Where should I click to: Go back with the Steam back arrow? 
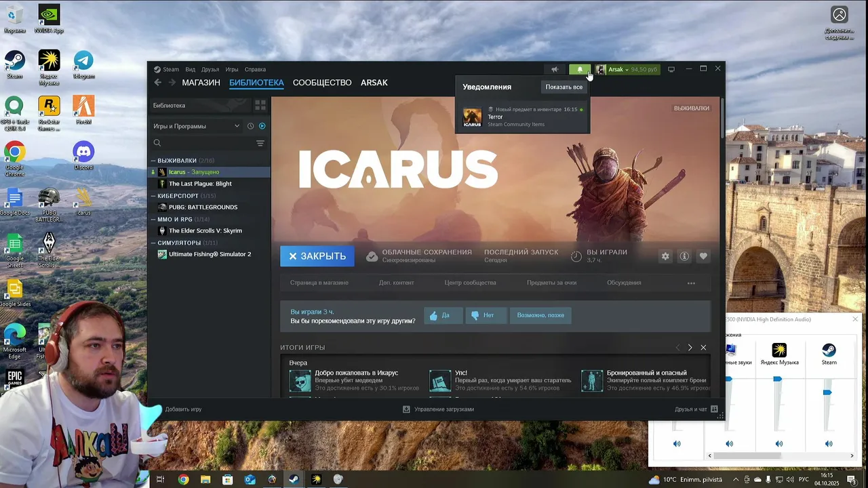coord(157,83)
